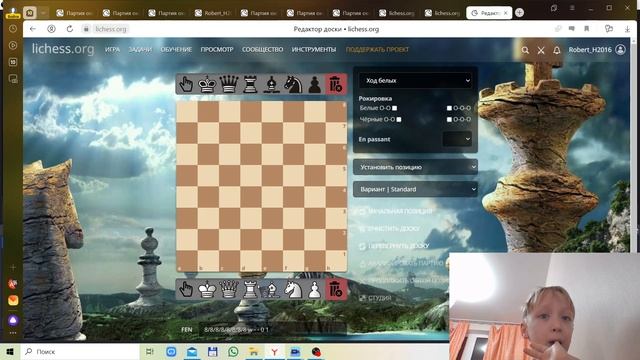The height and width of the screenshot is (360, 640).
Task: Pick the white king piece
Action: coord(207,290)
